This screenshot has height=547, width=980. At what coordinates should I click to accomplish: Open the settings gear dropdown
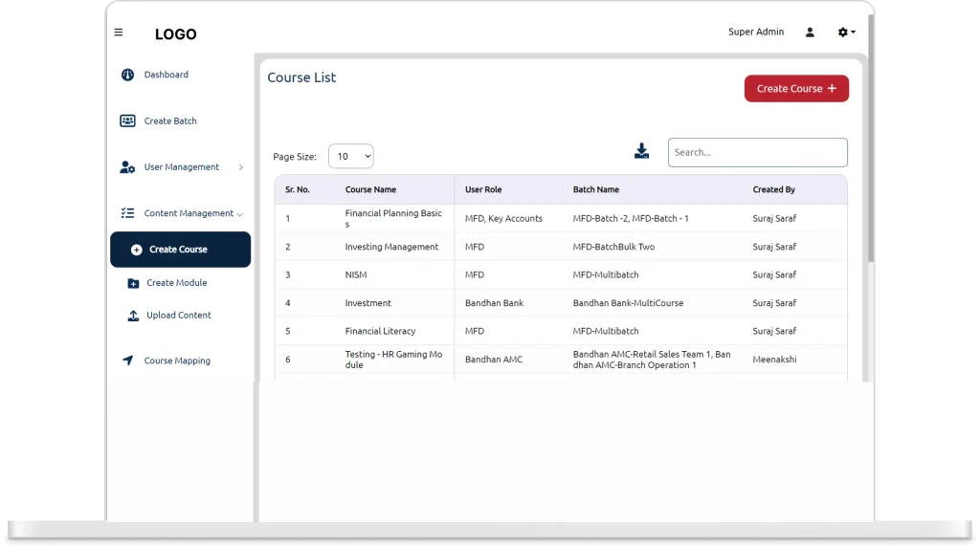(846, 33)
